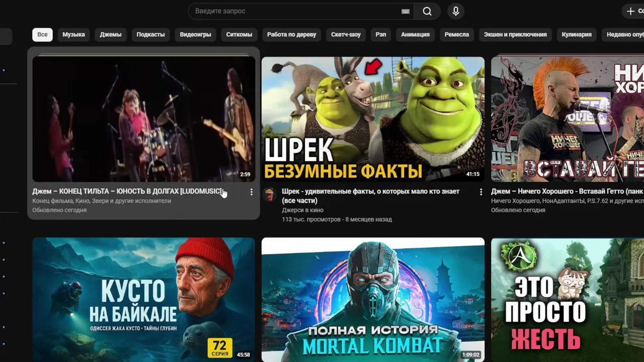Screen dimensions: 644x362
Task: Click the 72 серия badge on Кусто thumbnail
Action: (220, 348)
